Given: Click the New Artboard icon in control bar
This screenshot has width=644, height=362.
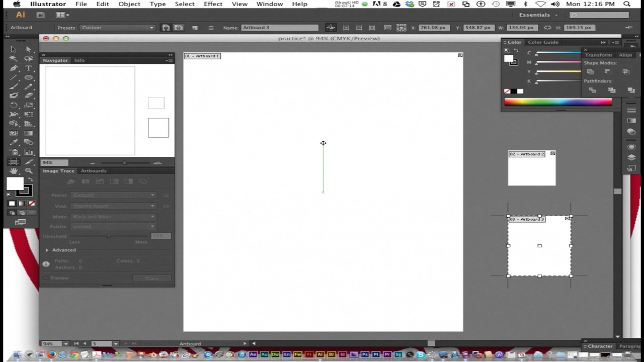Looking at the screenshot, I should 195,28.
